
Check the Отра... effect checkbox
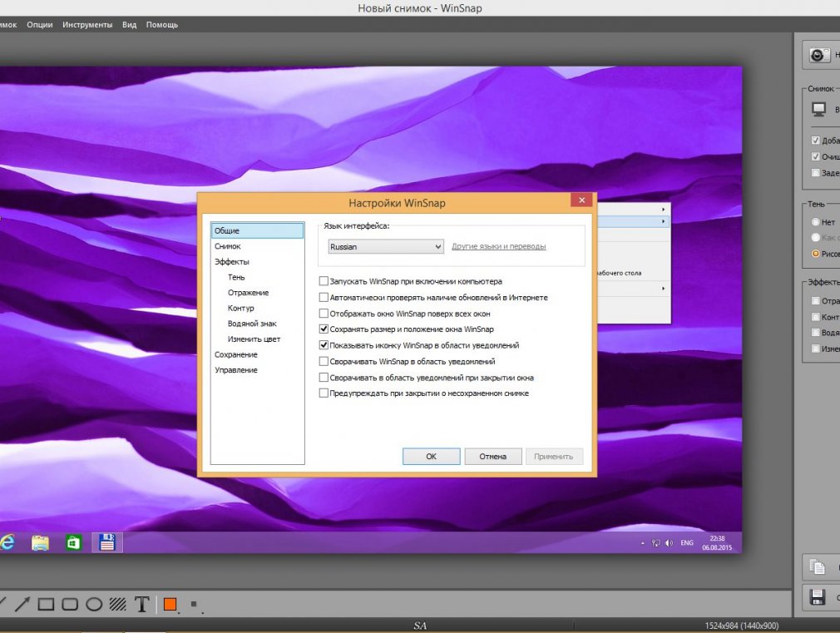(x=815, y=300)
